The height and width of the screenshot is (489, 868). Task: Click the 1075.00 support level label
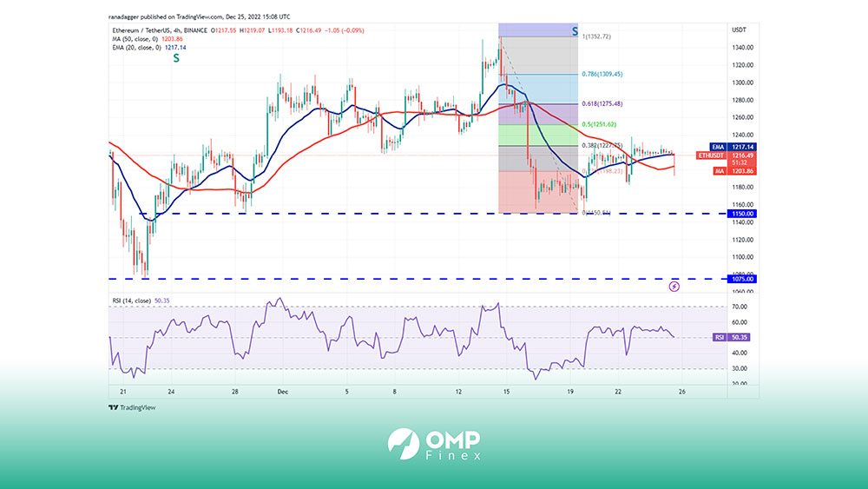click(x=742, y=279)
